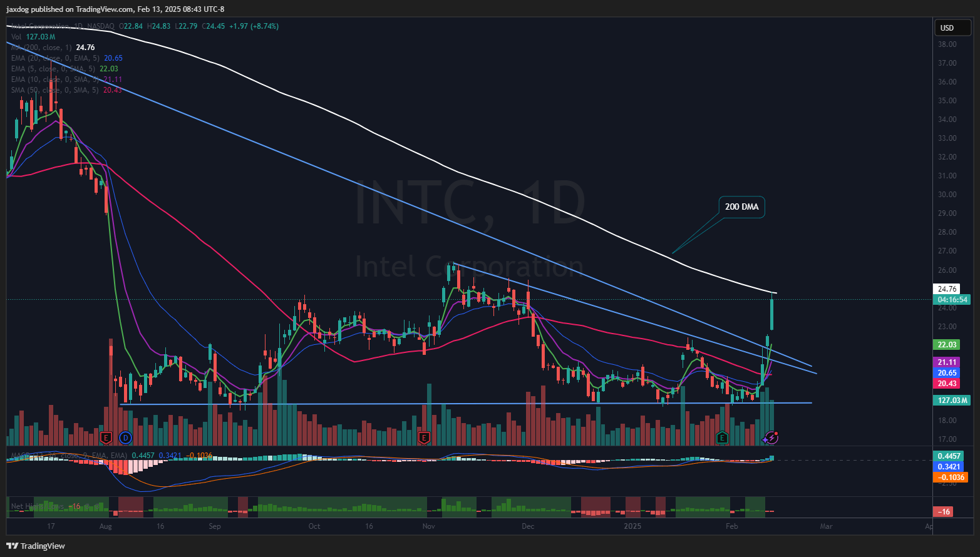Screen dimensions: 980x557
Task: Click the purple lightning bolt news icon
Action: (x=772, y=438)
